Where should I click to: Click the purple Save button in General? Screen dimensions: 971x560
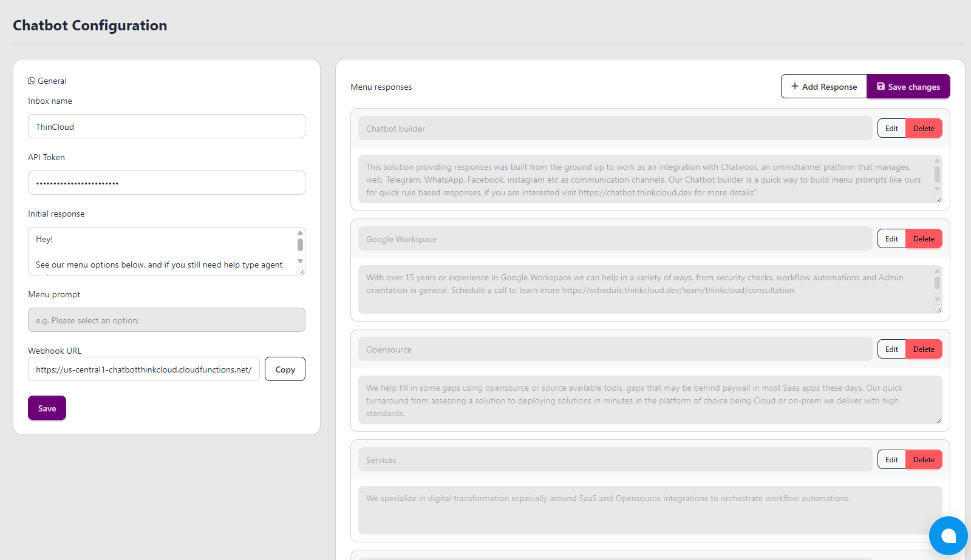(x=47, y=408)
